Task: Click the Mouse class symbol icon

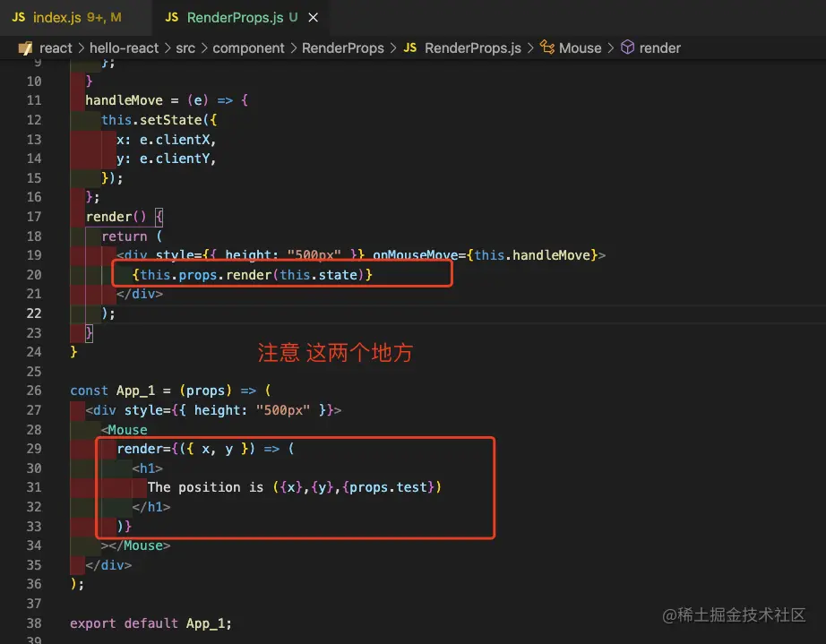Action: (547, 47)
